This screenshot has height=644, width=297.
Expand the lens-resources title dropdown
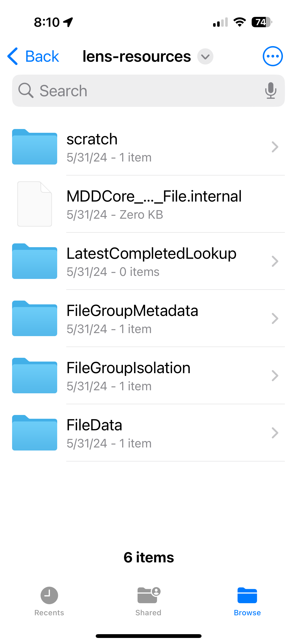click(x=205, y=56)
